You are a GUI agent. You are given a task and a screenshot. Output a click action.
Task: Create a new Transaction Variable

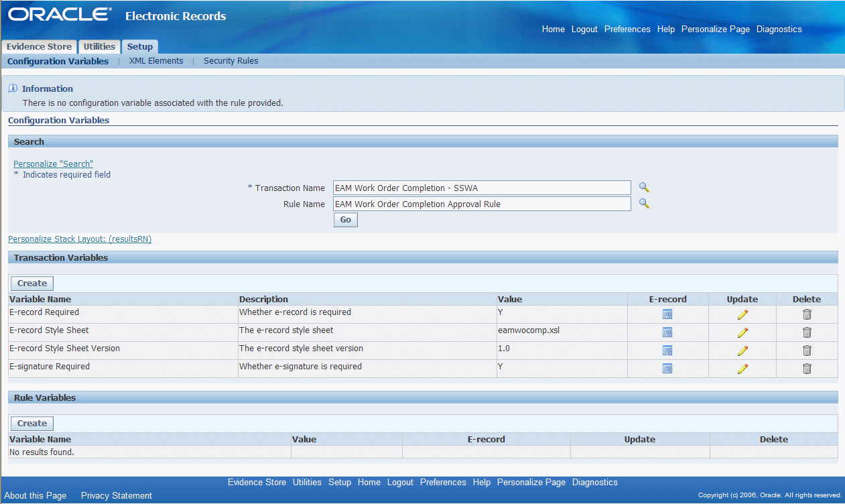pos(32,283)
